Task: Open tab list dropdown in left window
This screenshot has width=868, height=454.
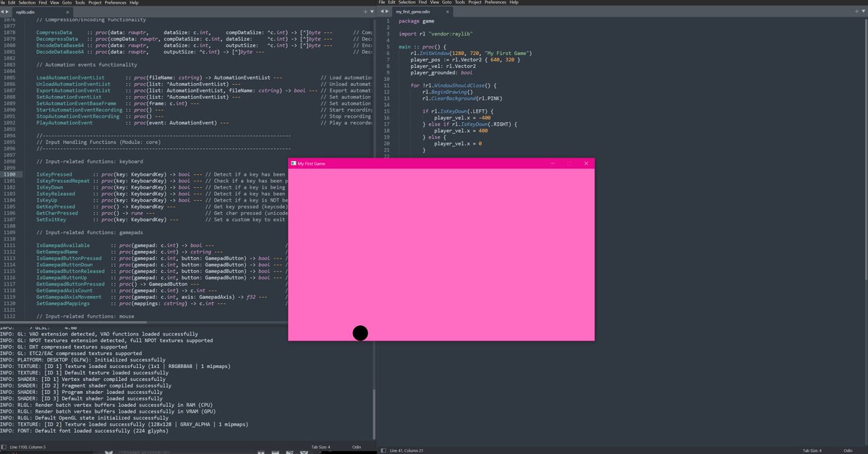Action: point(370,12)
